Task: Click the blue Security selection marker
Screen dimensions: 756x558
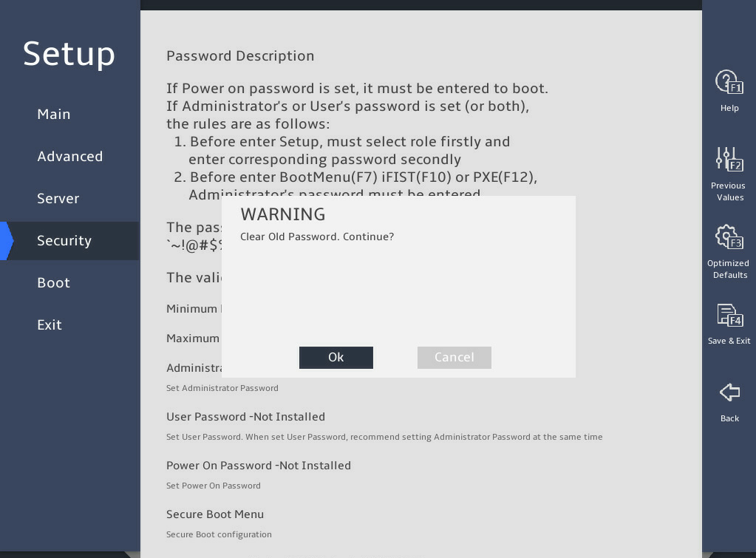Action: [x=7, y=241]
